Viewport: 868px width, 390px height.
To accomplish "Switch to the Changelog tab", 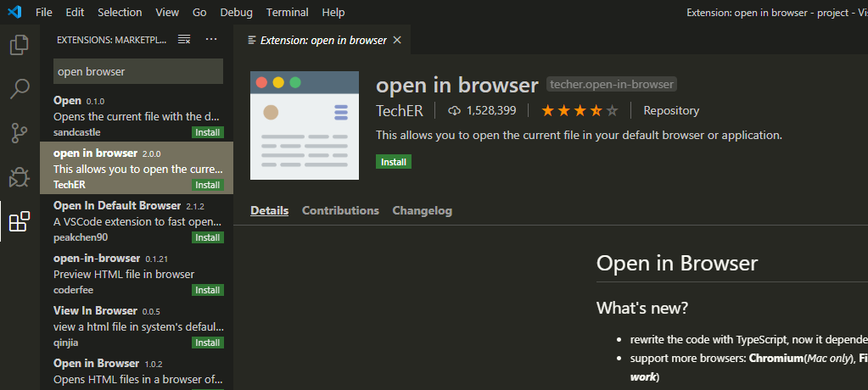I will (423, 211).
